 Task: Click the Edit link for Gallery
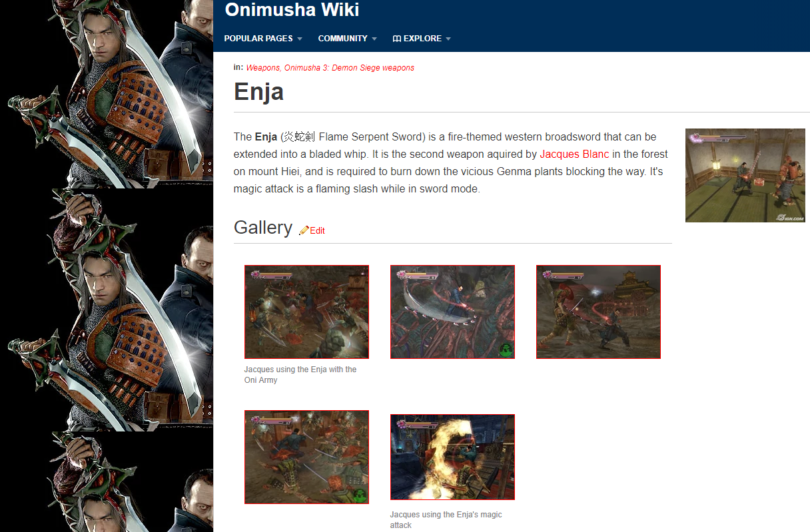click(x=317, y=230)
